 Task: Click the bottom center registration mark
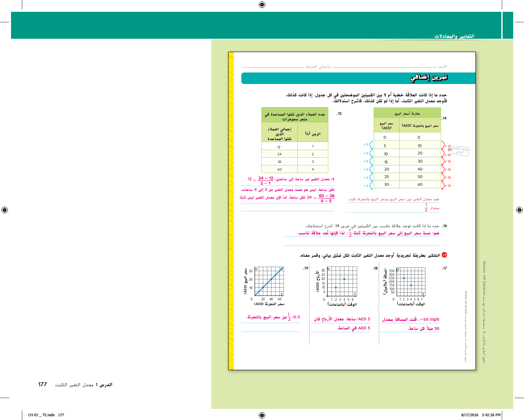262,415
